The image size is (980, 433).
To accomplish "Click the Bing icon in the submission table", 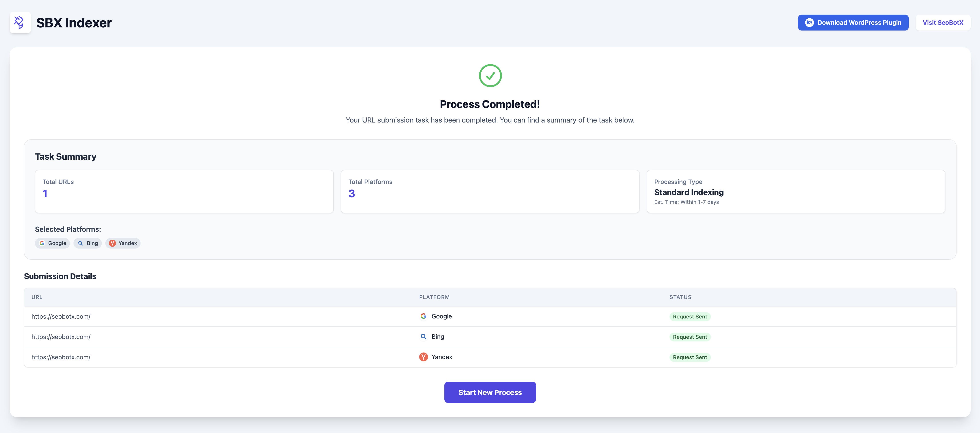I will [423, 337].
